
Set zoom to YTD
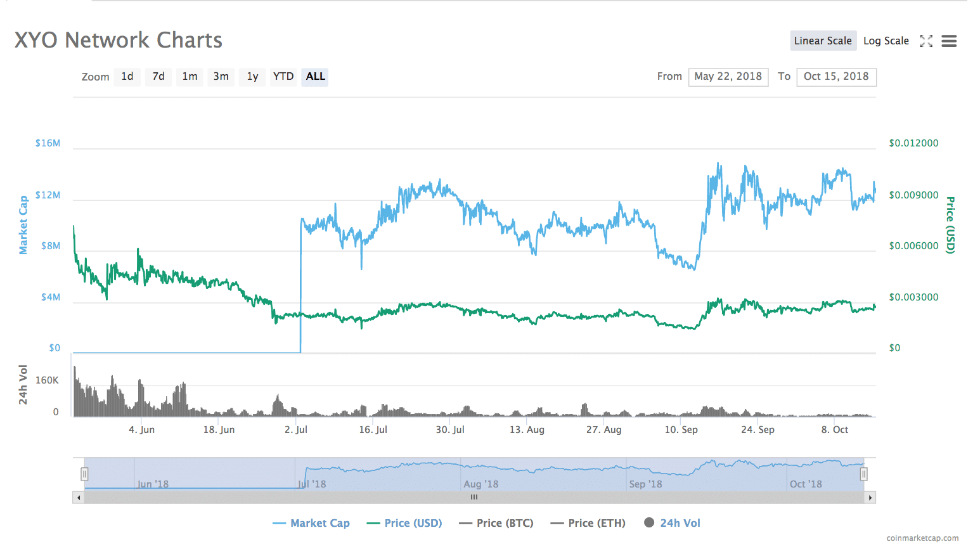283,77
